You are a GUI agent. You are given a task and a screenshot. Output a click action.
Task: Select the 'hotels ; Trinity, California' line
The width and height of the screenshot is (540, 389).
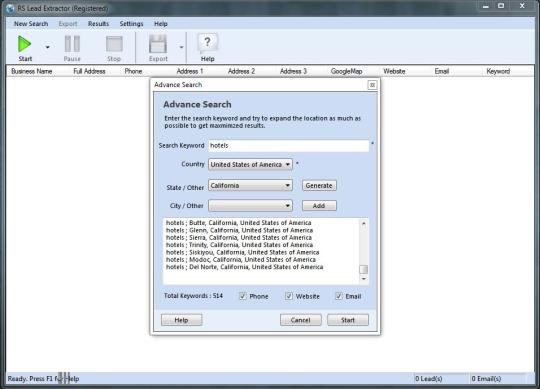[x=239, y=245]
